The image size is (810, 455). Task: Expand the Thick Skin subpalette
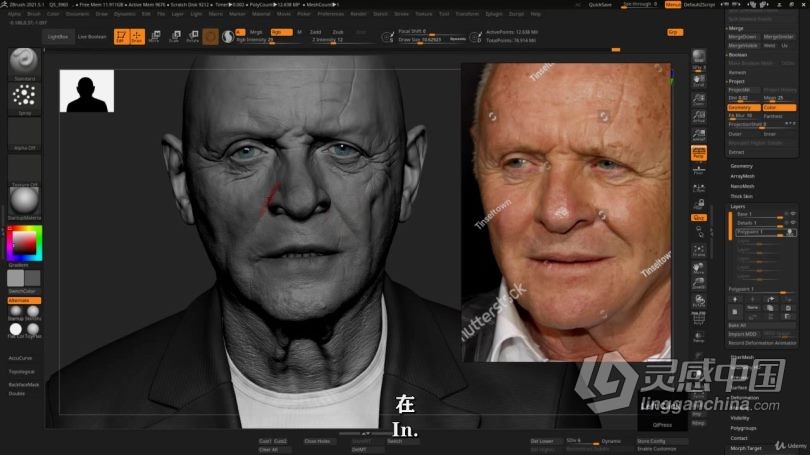(741, 196)
